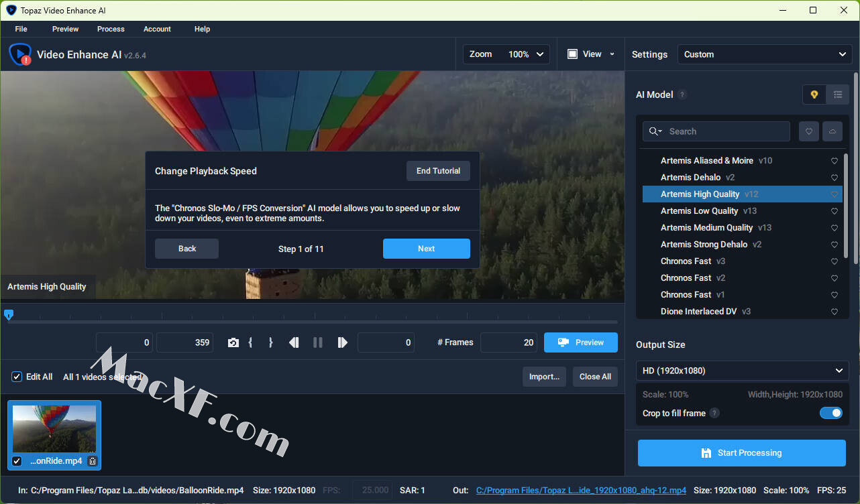
Task: Favorite Artemis Strong Dehalo model
Action: coord(835,245)
